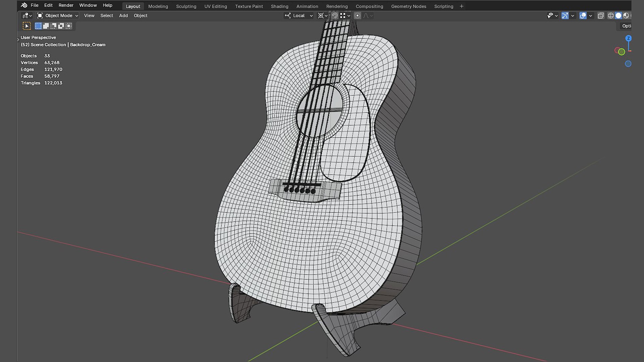Switch to the Scripting workspace tab
644x362 pixels.
click(443, 6)
